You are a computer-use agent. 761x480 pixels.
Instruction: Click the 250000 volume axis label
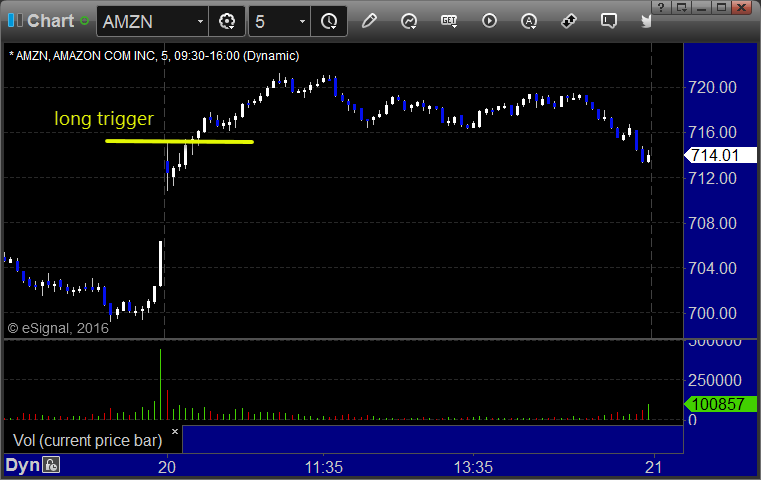715,380
